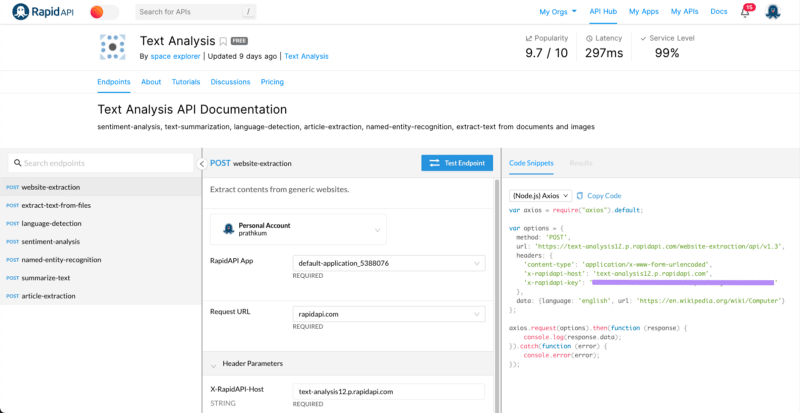Open My APIs page
This screenshot has height=413, width=800.
coord(685,11)
